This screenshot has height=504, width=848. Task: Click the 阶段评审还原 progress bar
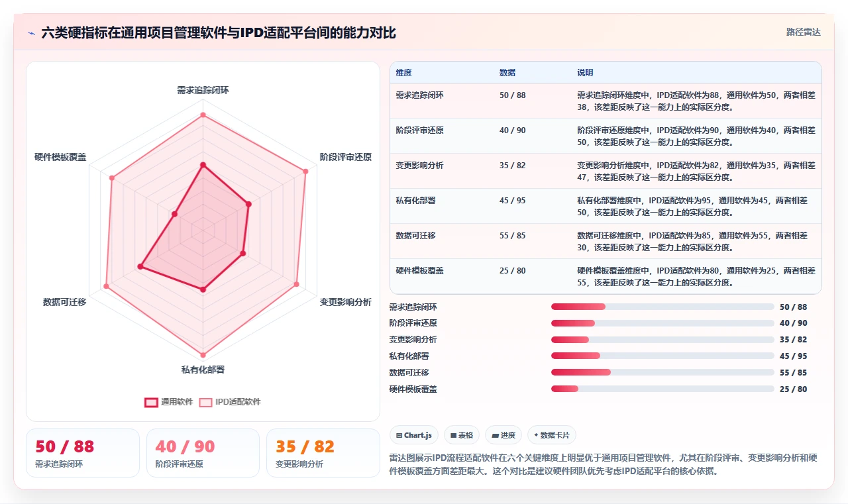click(662, 323)
